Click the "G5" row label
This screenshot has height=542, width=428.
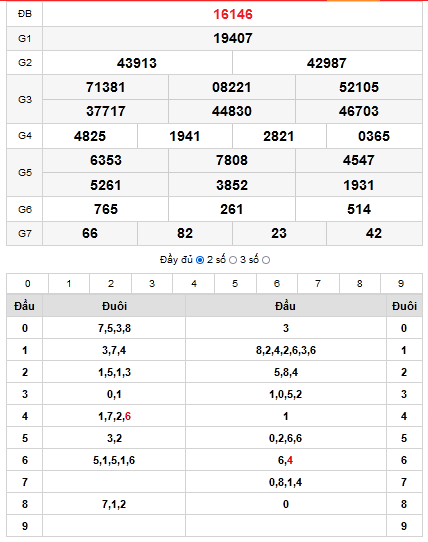coord(25,172)
